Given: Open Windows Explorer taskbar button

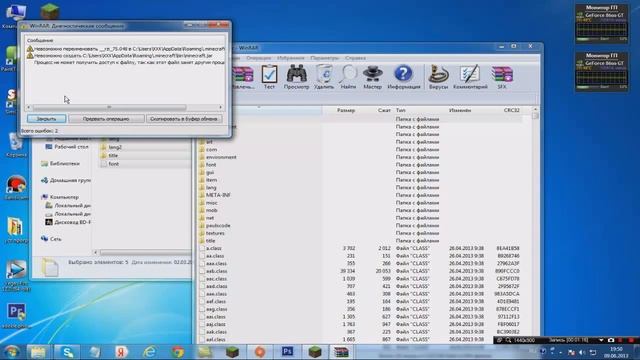Looking at the screenshot, I should tap(38, 352).
